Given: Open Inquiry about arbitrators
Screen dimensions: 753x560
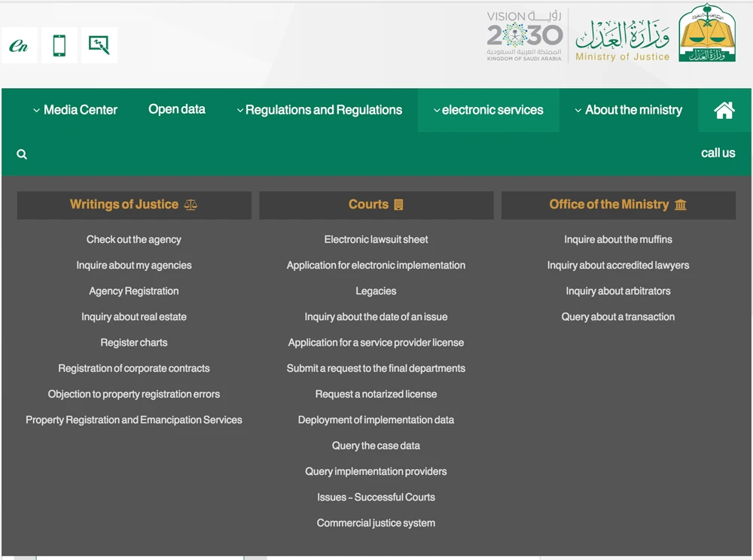Looking at the screenshot, I should tap(618, 291).
